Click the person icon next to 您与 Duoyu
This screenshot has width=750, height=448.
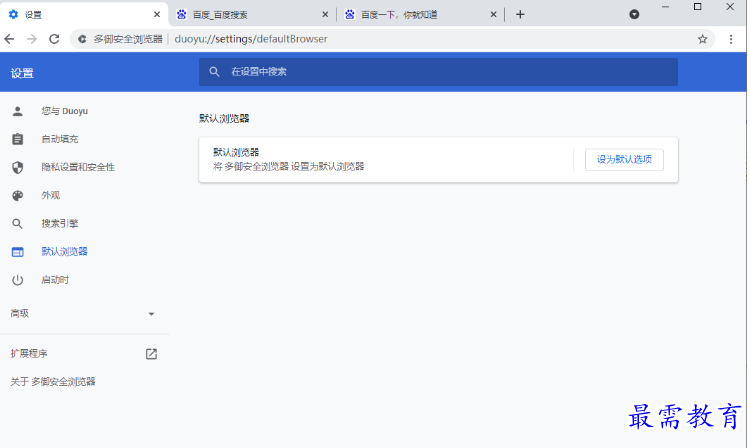(18, 111)
